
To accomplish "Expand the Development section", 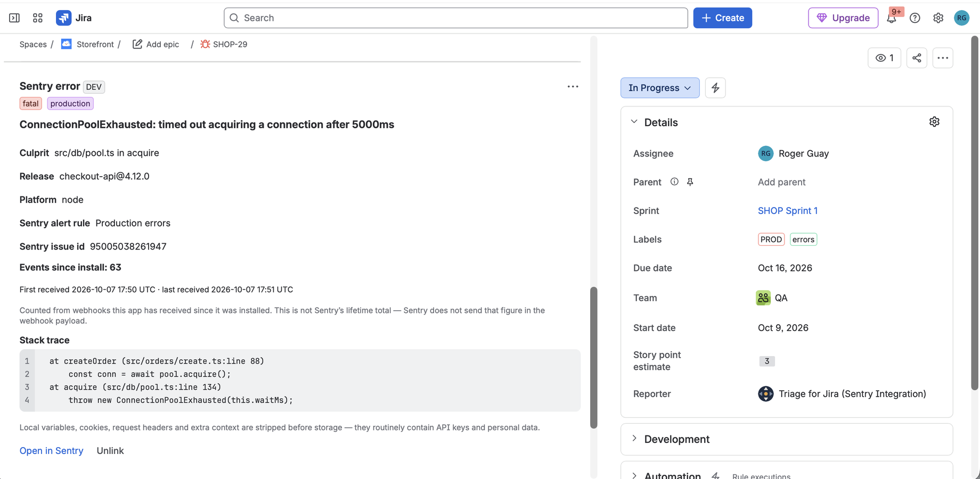I will 634,439.
